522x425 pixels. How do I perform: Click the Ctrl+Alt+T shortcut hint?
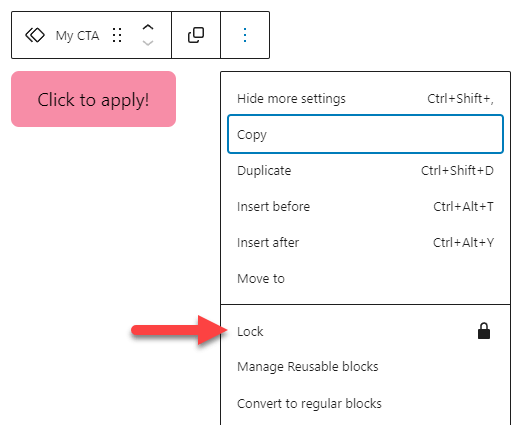[463, 207]
